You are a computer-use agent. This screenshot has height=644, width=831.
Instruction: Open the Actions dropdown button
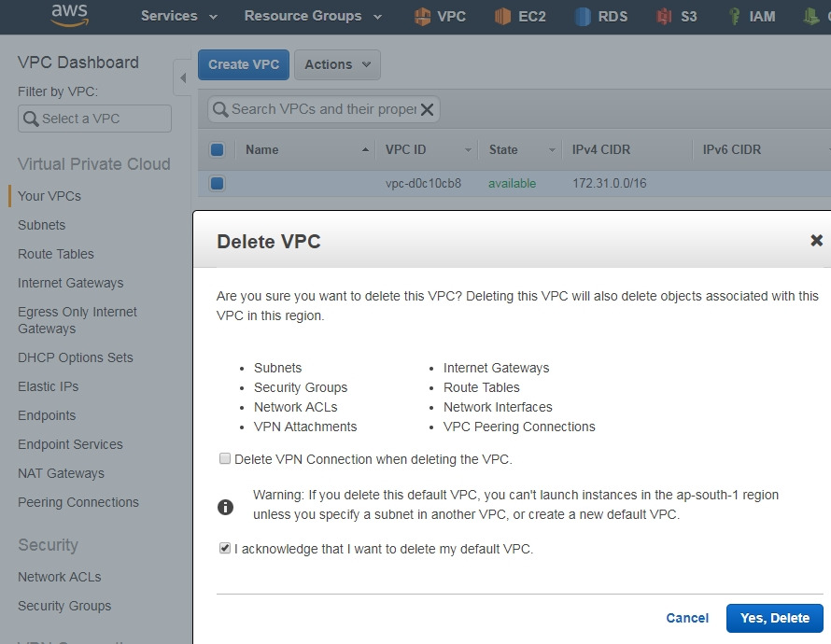pyautogui.click(x=337, y=64)
